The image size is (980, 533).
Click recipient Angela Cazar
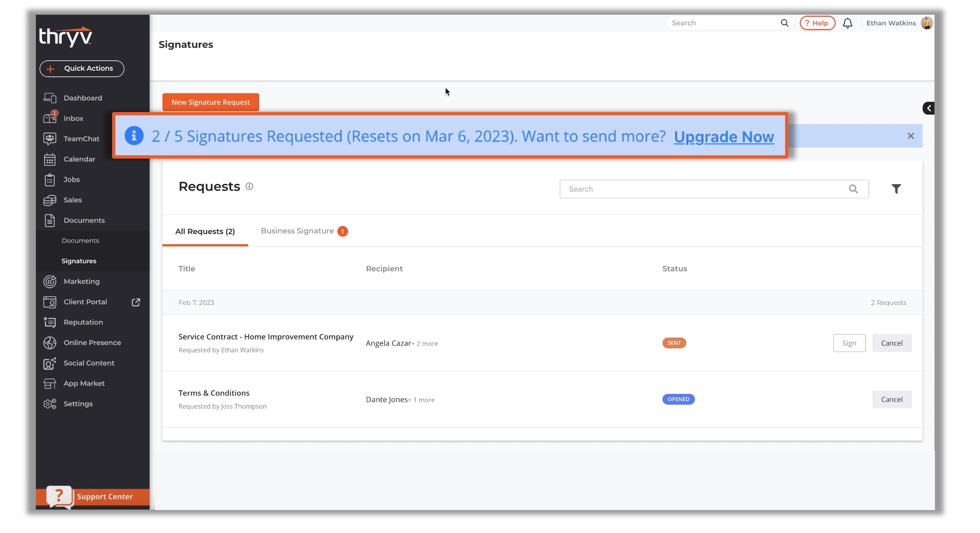tap(388, 343)
